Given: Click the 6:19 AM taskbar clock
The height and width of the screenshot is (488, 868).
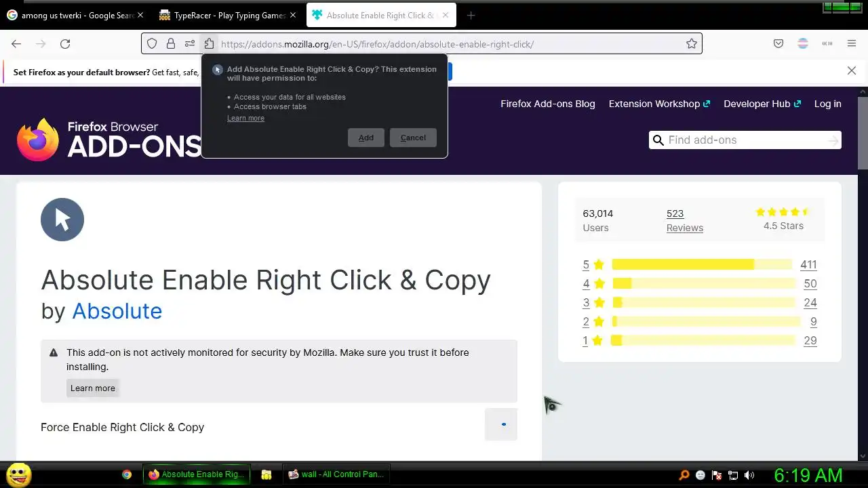Looking at the screenshot, I should 808,475.
